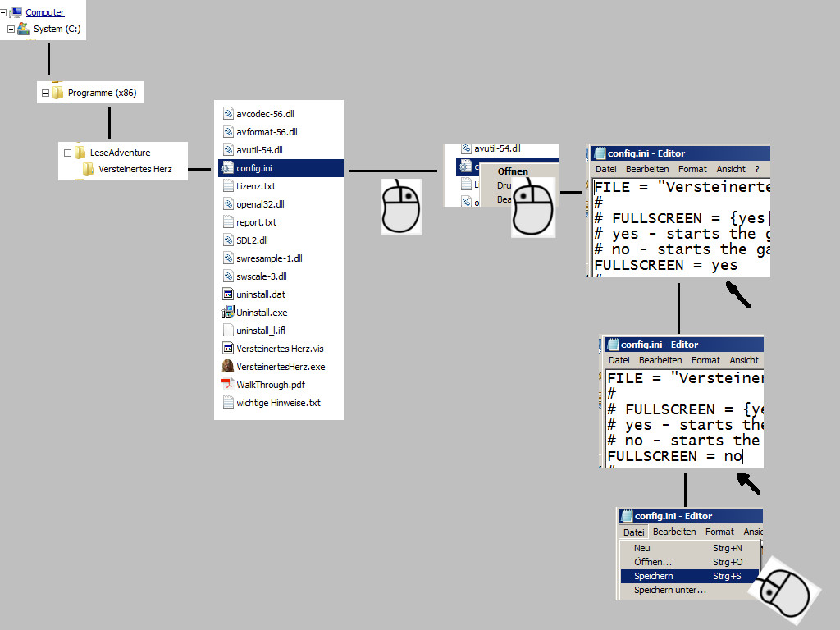
Task: Collapse the LeseAdventure folder node
Action: coord(67,153)
